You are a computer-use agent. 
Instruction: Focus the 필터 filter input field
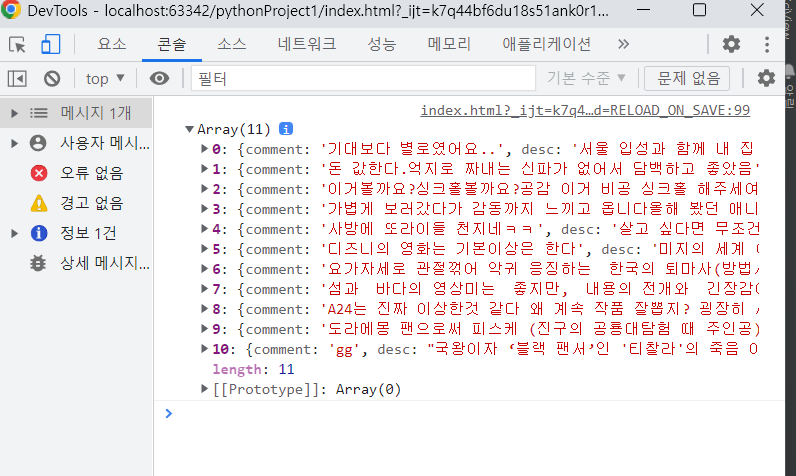pos(363,79)
